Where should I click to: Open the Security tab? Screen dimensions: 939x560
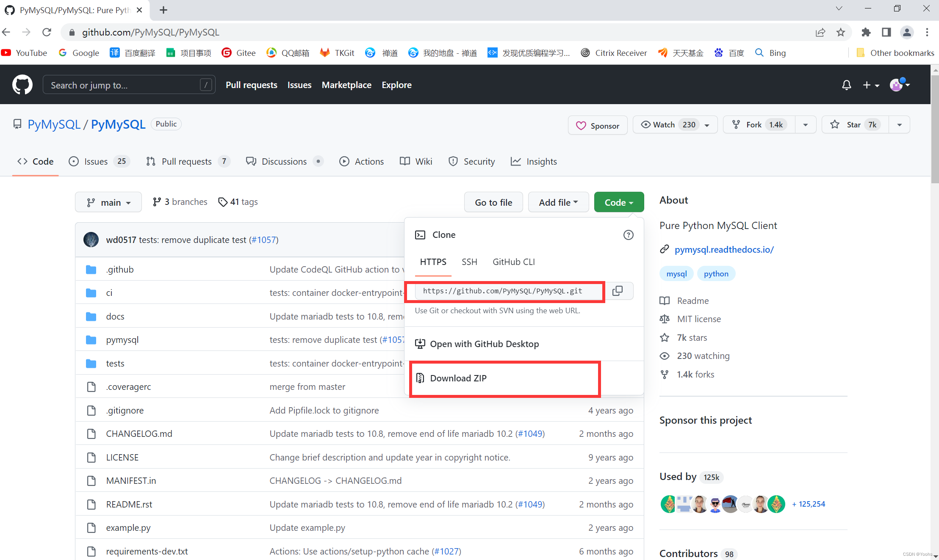click(472, 161)
